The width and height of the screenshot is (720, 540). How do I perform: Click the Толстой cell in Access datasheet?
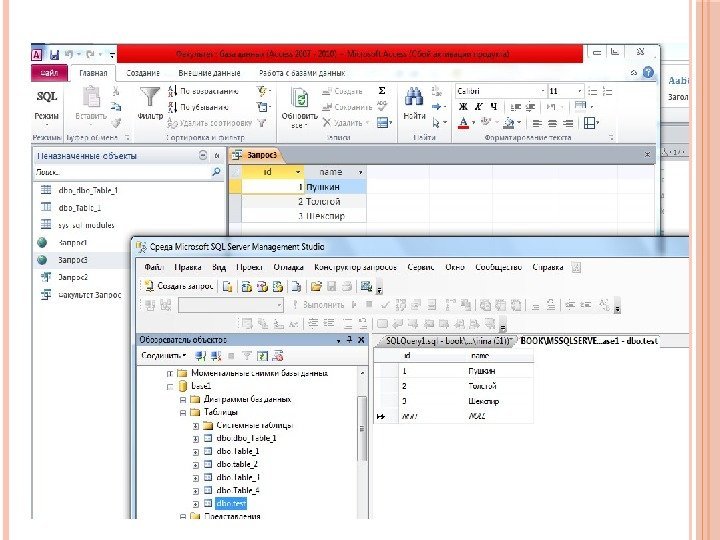[x=335, y=201]
